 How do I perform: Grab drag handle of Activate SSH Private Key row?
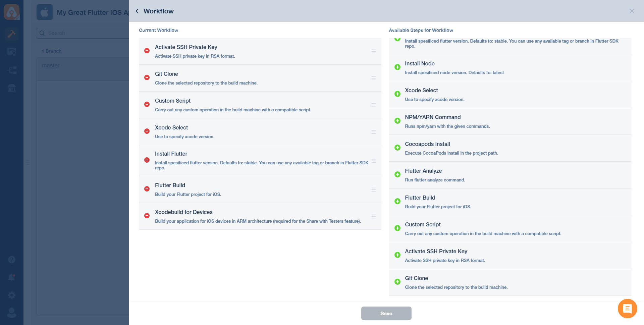(373, 51)
